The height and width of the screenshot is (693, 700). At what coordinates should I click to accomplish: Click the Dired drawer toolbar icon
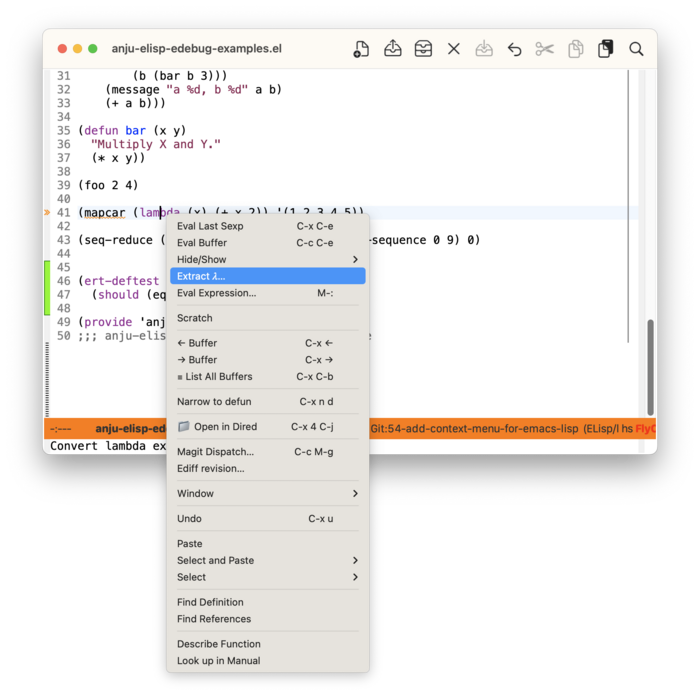pyautogui.click(x=423, y=49)
